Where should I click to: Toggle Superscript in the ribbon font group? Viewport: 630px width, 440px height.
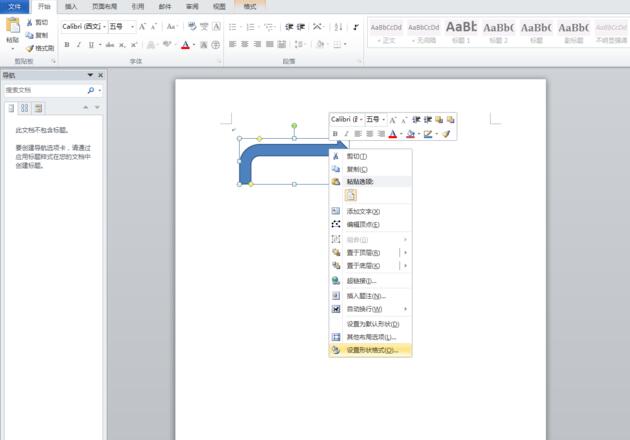[x=134, y=45]
